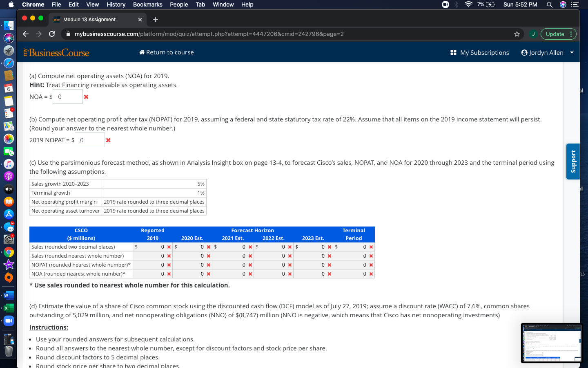Open the Support side tab
588x368 pixels.
point(572,162)
